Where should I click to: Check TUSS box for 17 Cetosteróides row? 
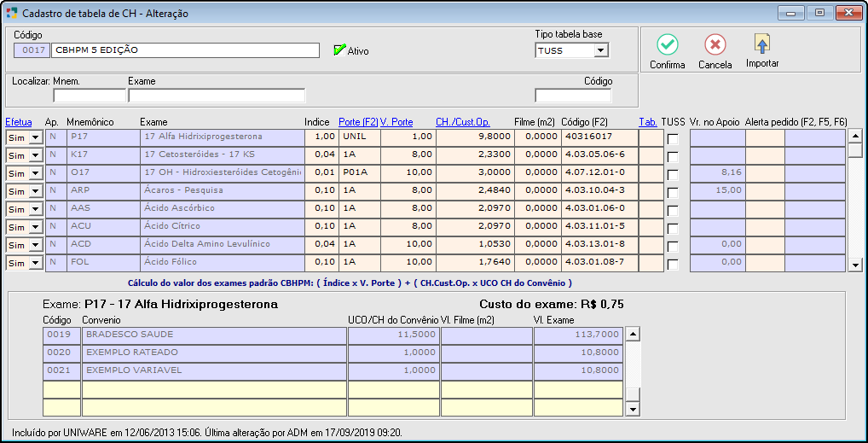[673, 157]
